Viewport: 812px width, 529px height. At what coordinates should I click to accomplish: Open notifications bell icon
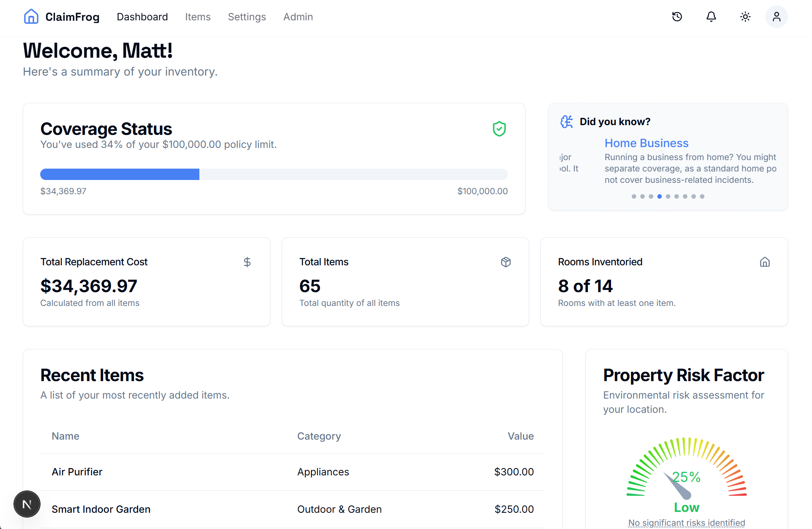click(x=711, y=17)
